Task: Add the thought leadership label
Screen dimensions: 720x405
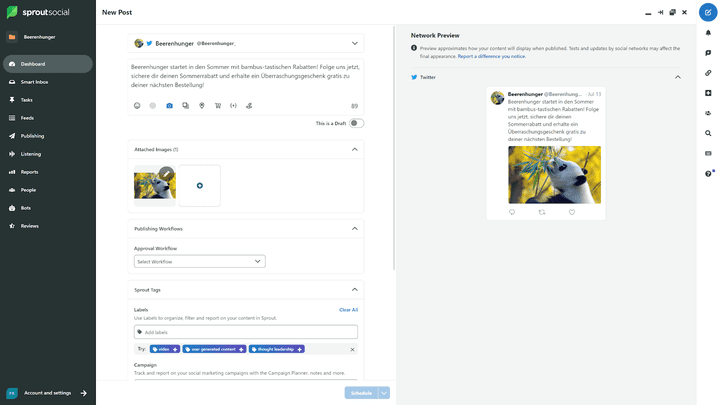Action: coord(277,349)
